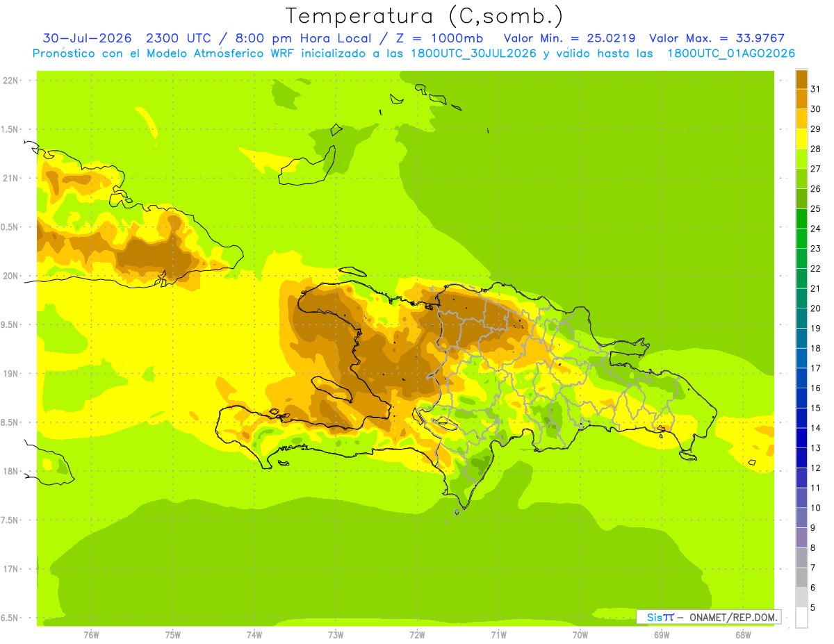Click the green legend swatch between 26 and 27
834x644 pixels.
[x=801, y=179]
